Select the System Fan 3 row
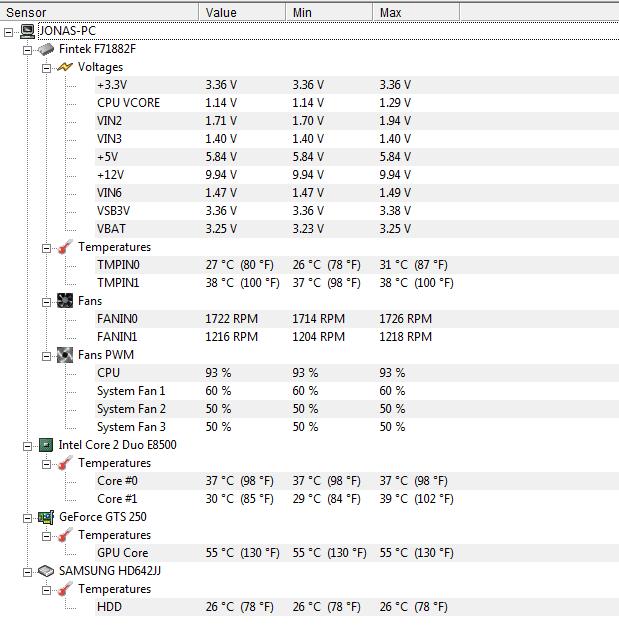619x643 pixels. click(x=357, y=427)
